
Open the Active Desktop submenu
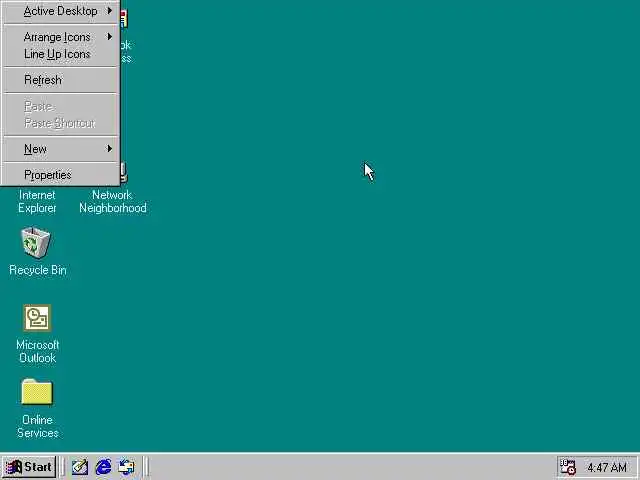click(60, 11)
